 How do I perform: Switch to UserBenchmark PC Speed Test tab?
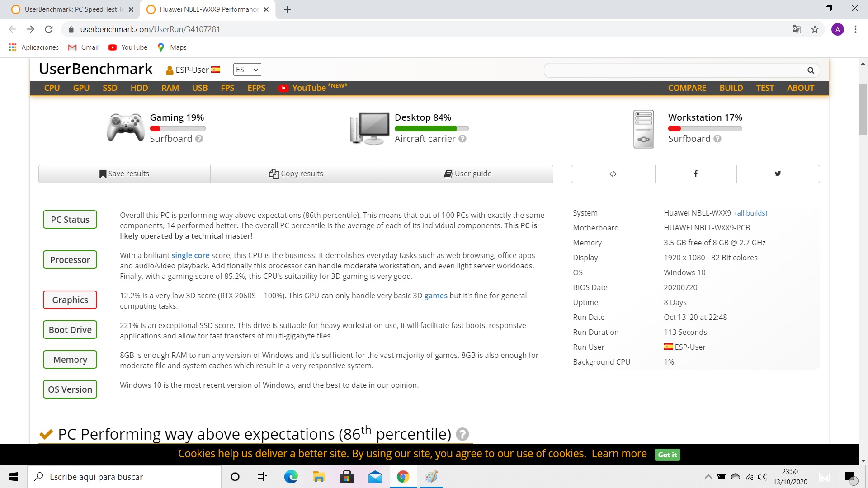tap(72, 9)
